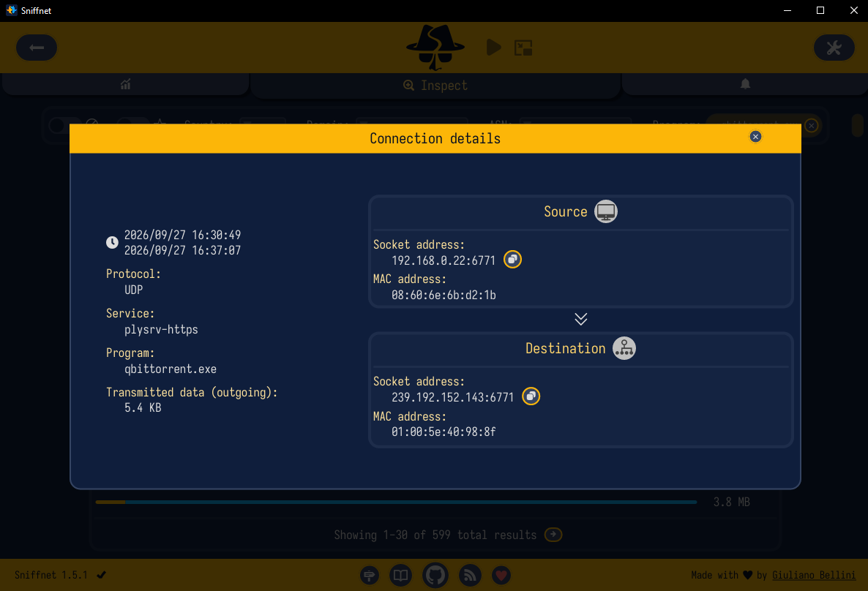
Task: Open the Giuliano Bellini link
Action: [814, 575]
